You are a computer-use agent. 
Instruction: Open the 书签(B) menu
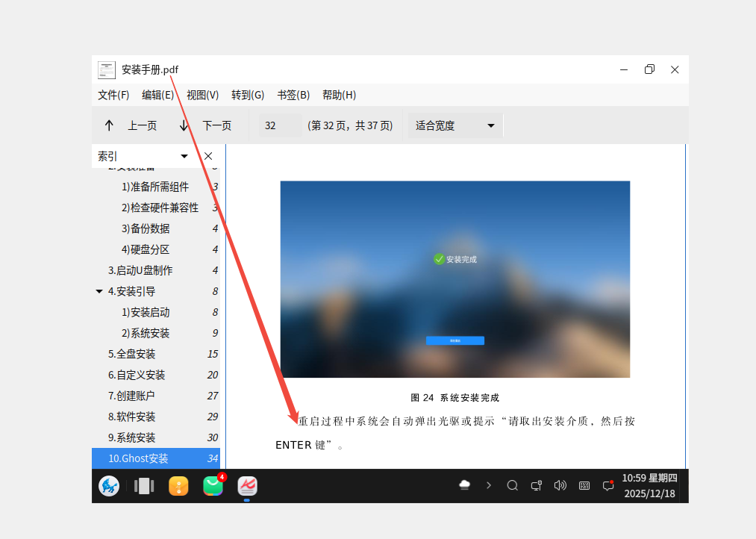coord(293,95)
